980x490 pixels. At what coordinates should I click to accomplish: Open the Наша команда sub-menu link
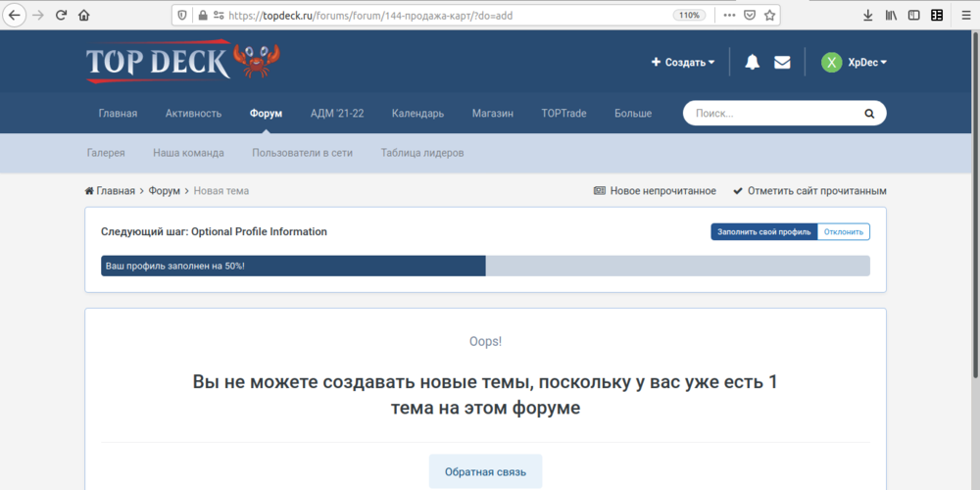[x=189, y=153]
